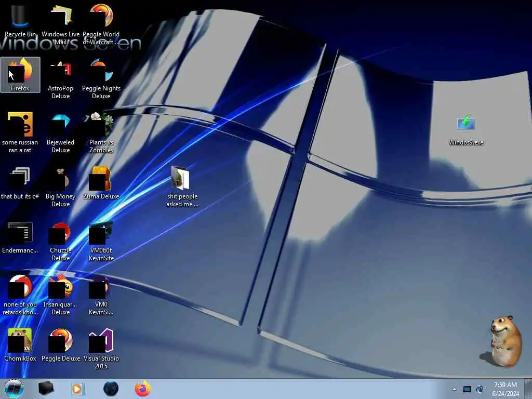The width and height of the screenshot is (532, 399).
Task: Click the 'VM0 KevinSi...' desktop icon
Action: tap(101, 295)
